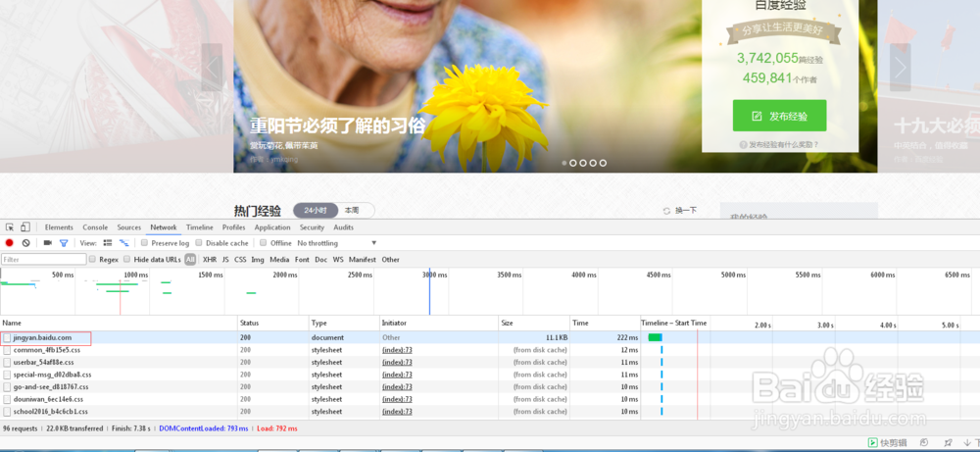980x452 pixels.
Task: Toggle the filter funnel icon
Action: 63,243
